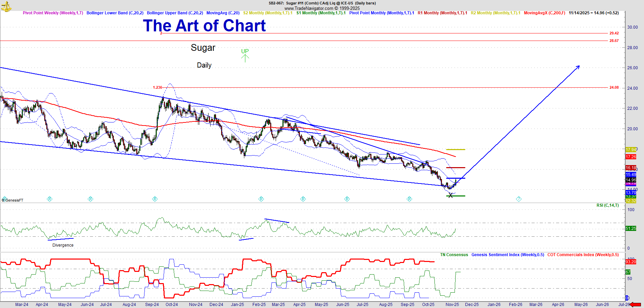644x308 pixels.
Task: Click the black 14.96 current price tag
Action: [631, 180]
